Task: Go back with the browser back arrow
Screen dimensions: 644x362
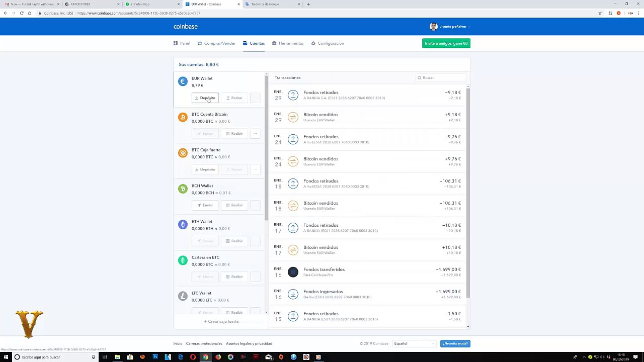Action: 6,13
